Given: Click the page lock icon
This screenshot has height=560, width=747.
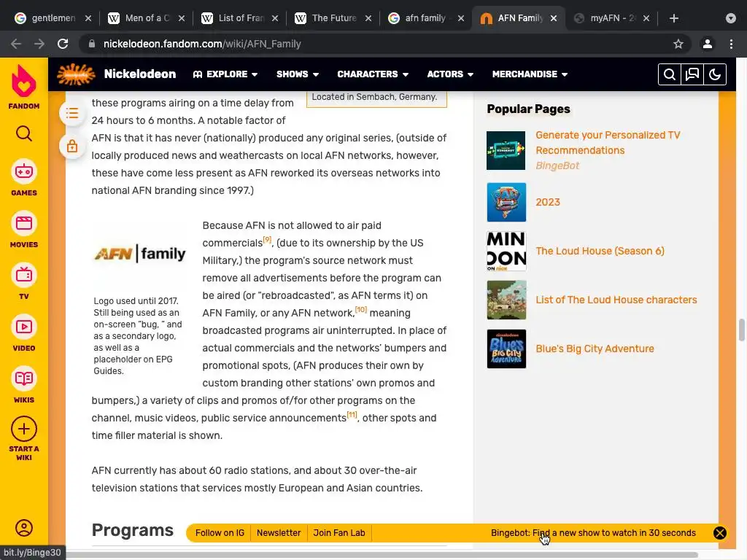Looking at the screenshot, I should click(72, 146).
